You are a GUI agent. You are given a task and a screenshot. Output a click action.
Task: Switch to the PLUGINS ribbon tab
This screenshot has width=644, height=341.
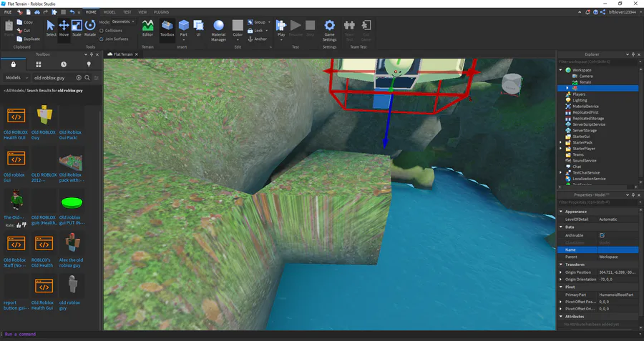coord(162,12)
